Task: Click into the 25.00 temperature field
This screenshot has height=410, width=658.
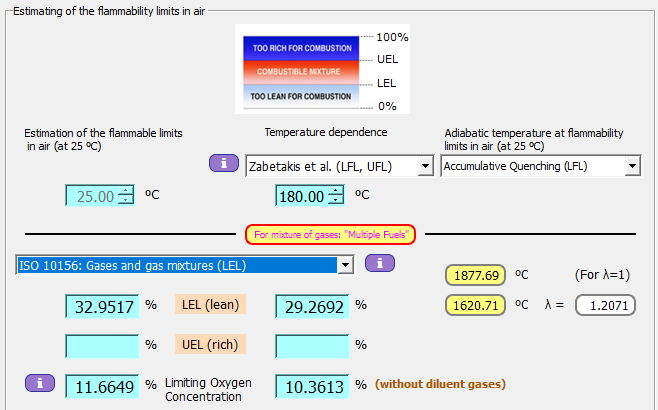Action: tap(90, 196)
